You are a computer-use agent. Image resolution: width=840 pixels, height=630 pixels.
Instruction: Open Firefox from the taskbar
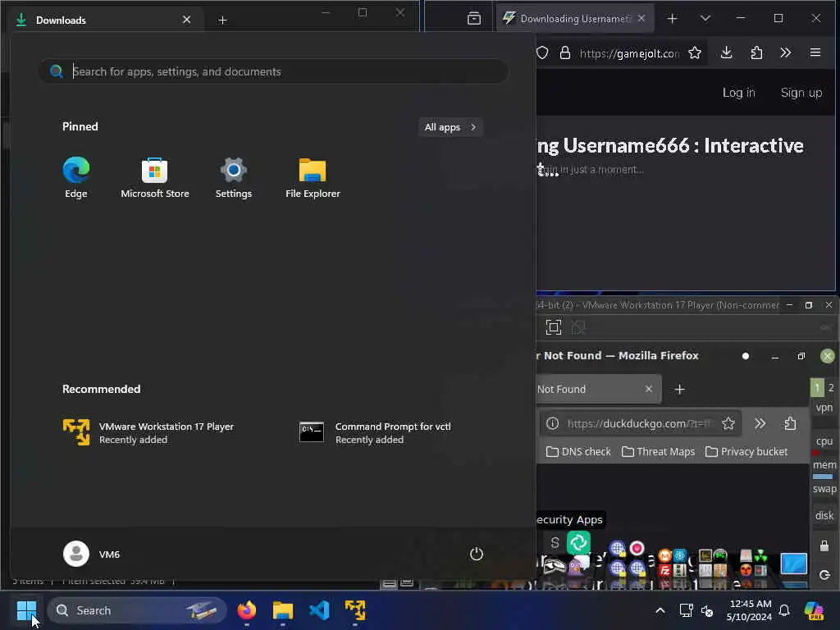pyautogui.click(x=247, y=610)
